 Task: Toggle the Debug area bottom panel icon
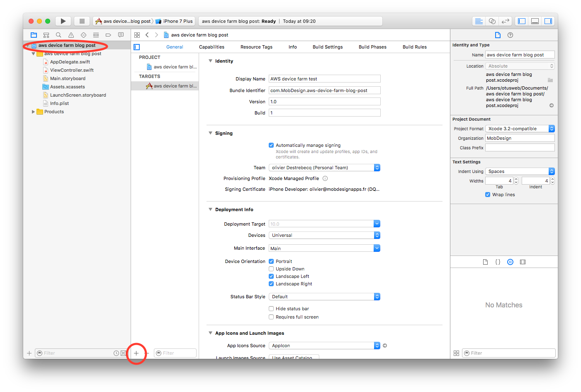[x=535, y=21]
